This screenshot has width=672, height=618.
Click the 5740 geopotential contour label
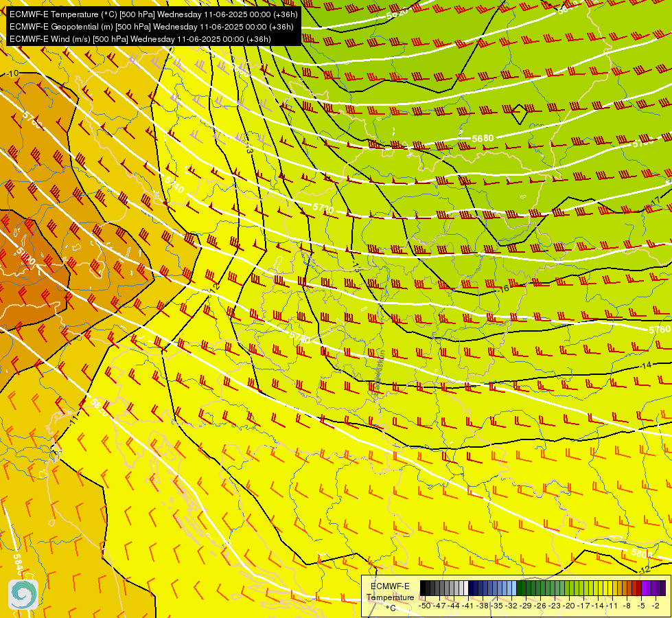(174, 185)
